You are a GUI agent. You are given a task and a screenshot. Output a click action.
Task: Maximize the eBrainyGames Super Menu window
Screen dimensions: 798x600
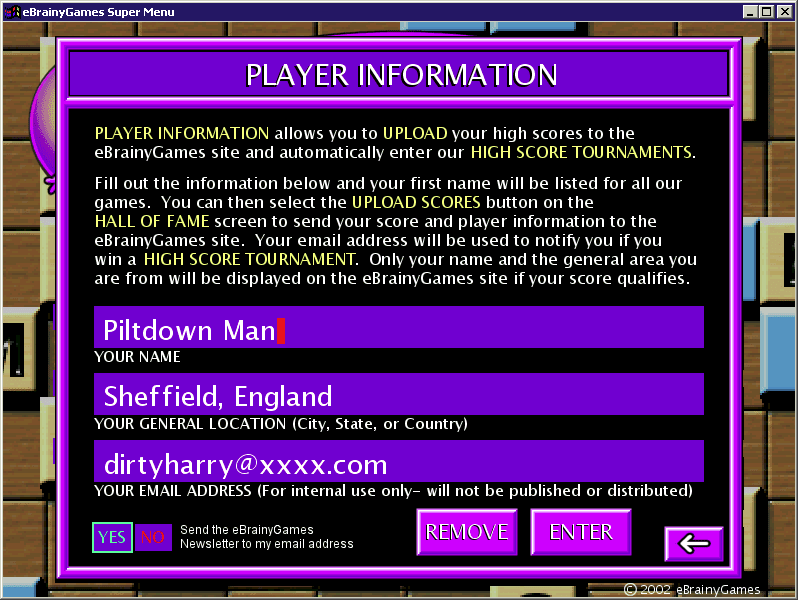766,11
